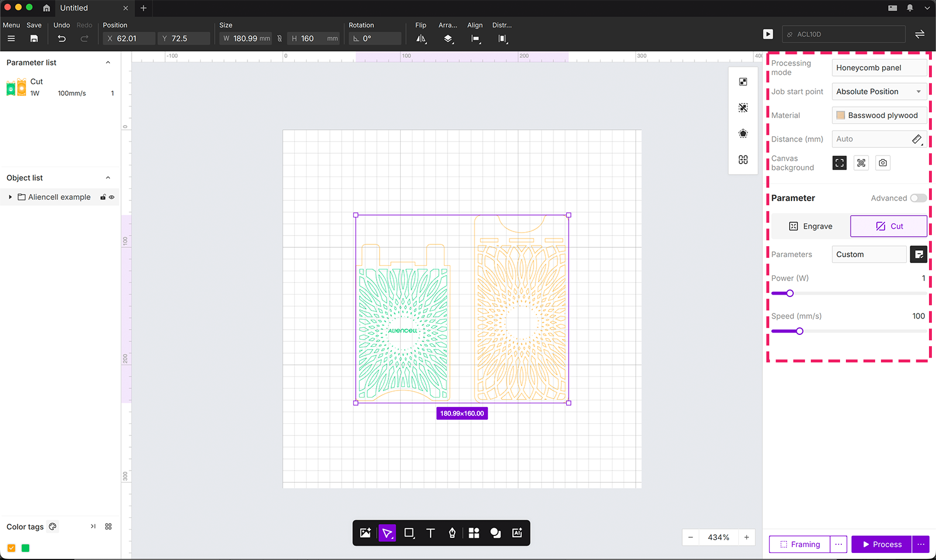Select the Pen vector tool

[452, 533]
